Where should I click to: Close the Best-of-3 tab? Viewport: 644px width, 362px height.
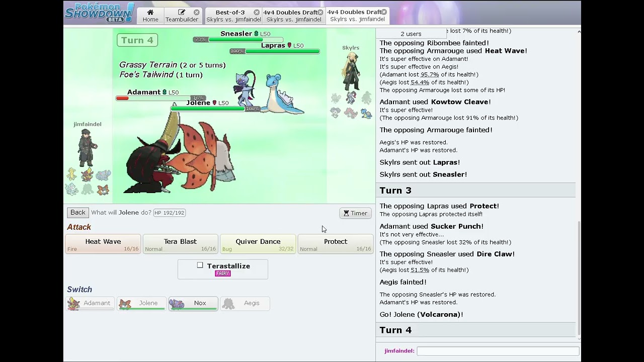[x=257, y=12]
